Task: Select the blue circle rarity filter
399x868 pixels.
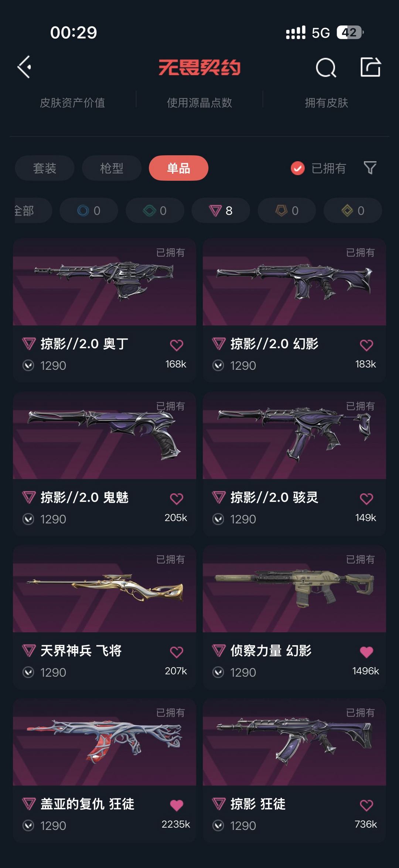Action: (89, 210)
